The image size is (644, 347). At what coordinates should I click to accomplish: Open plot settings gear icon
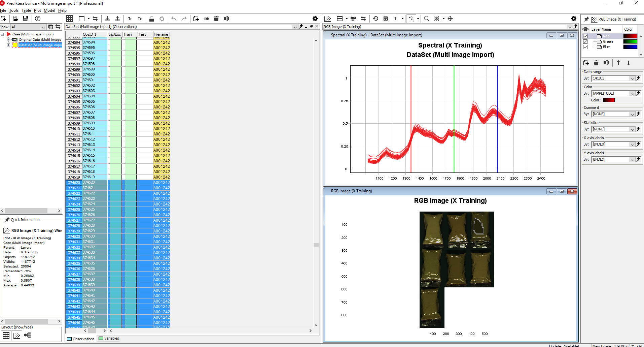click(573, 19)
